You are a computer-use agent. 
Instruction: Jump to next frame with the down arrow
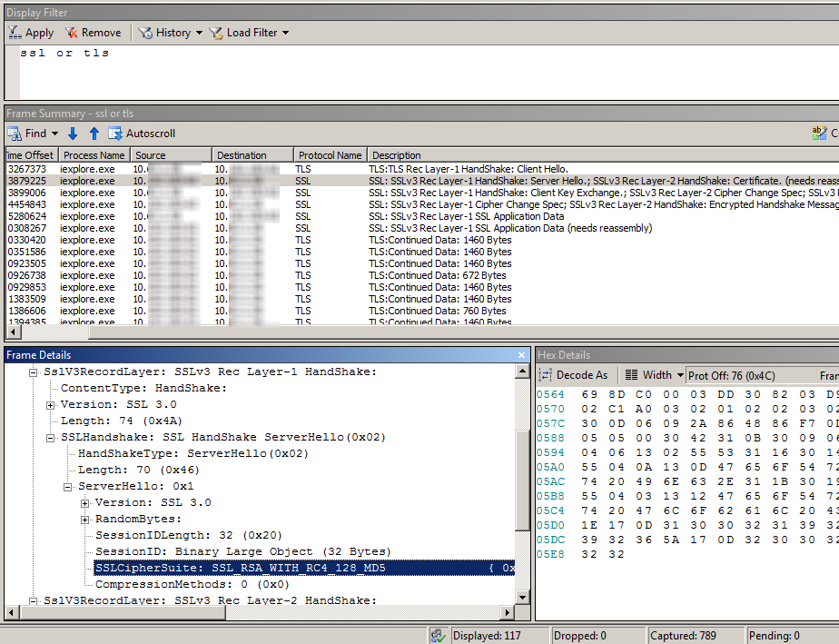[73, 134]
